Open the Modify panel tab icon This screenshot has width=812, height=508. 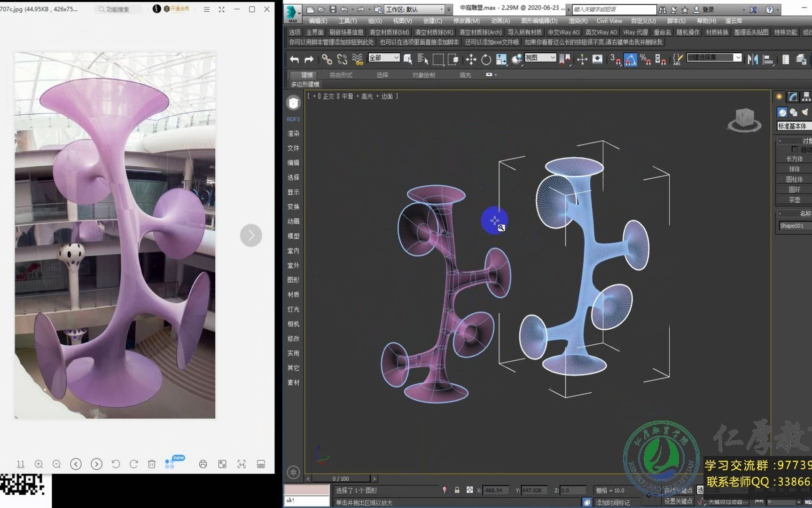pos(793,96)
